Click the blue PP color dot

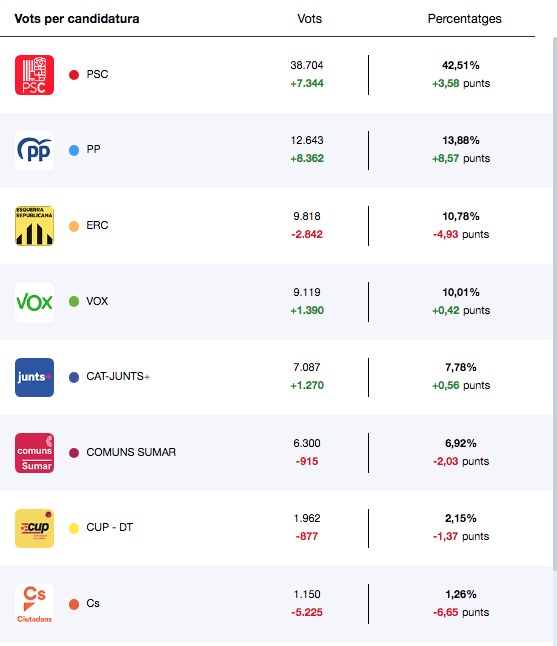[74, 150]
